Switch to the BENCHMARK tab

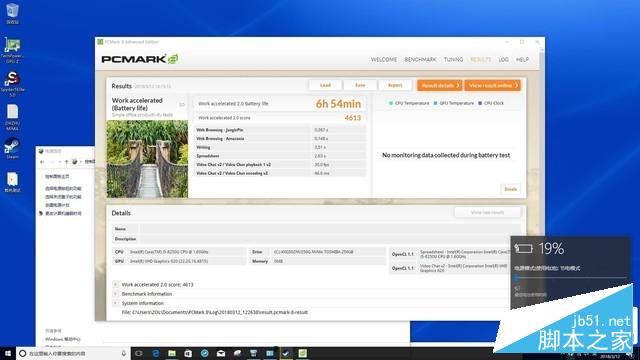[420, 60]
